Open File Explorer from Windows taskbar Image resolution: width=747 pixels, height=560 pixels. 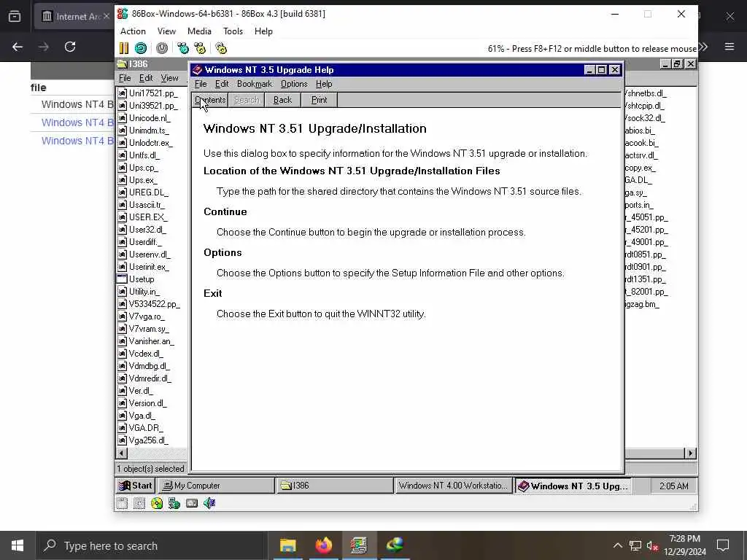[x=287, y=545]
